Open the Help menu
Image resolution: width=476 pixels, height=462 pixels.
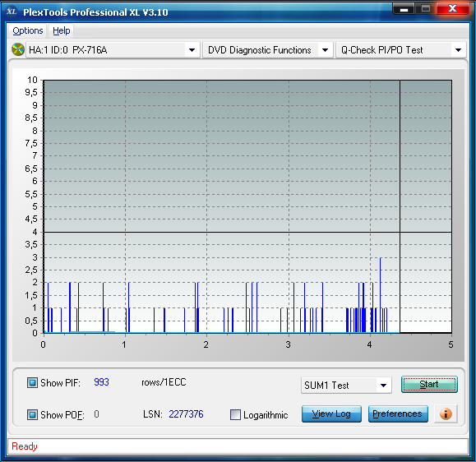click(62, 30)
